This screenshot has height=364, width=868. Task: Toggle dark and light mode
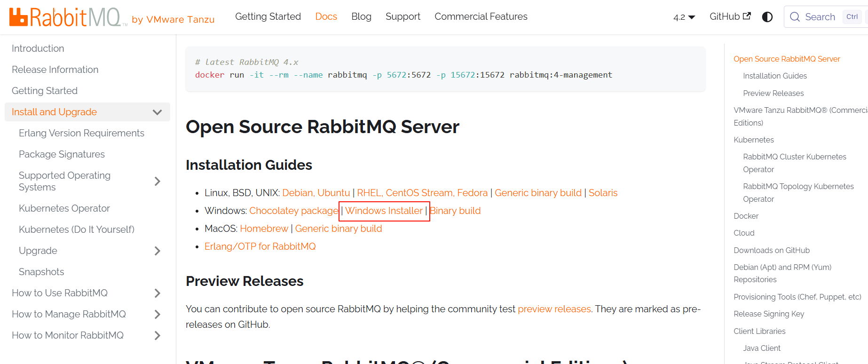point(767,17)
